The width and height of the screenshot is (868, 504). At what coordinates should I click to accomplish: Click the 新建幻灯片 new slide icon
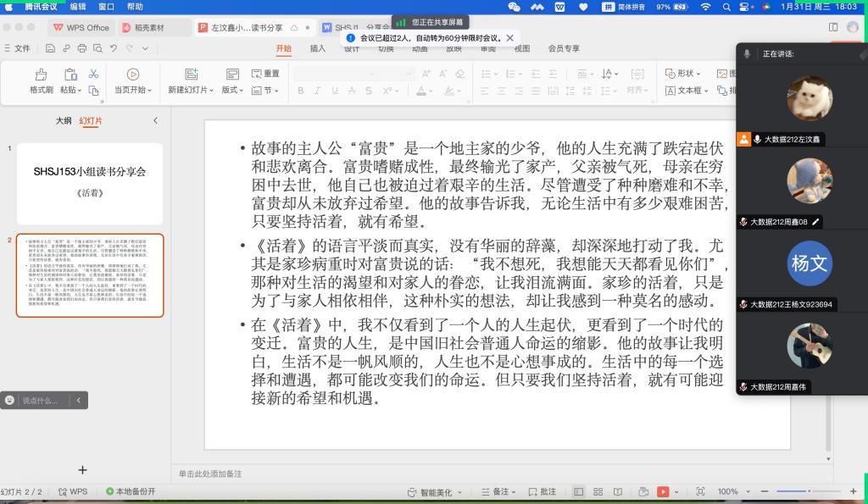(192, 75)
